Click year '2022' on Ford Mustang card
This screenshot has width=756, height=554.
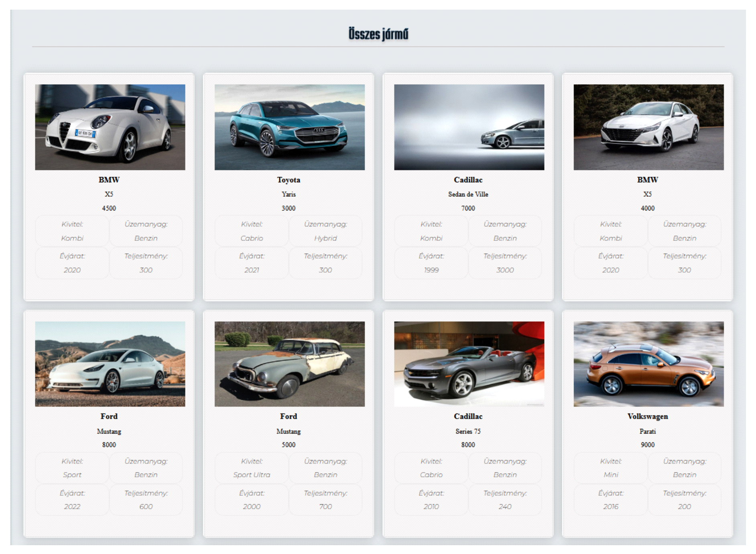(x=72, y=507)
